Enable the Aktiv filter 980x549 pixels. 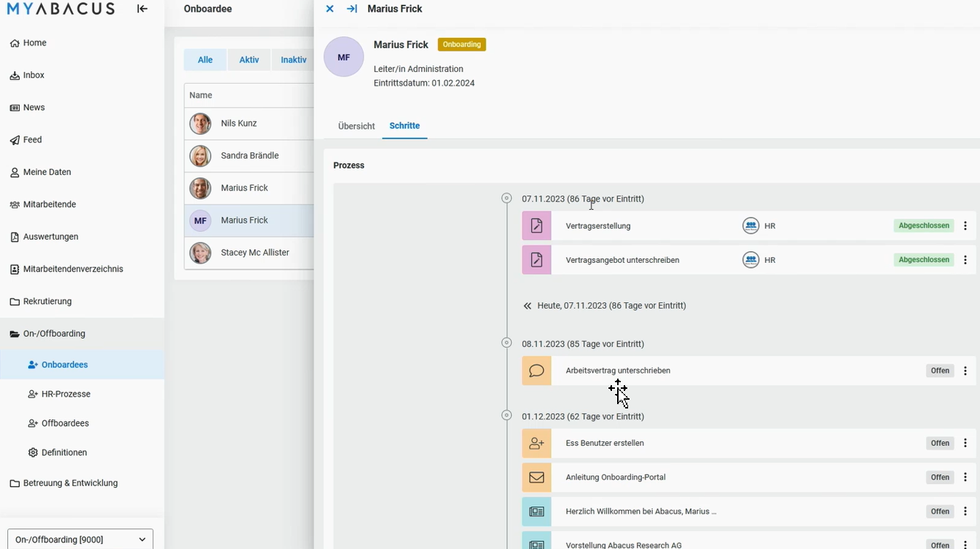248,60
